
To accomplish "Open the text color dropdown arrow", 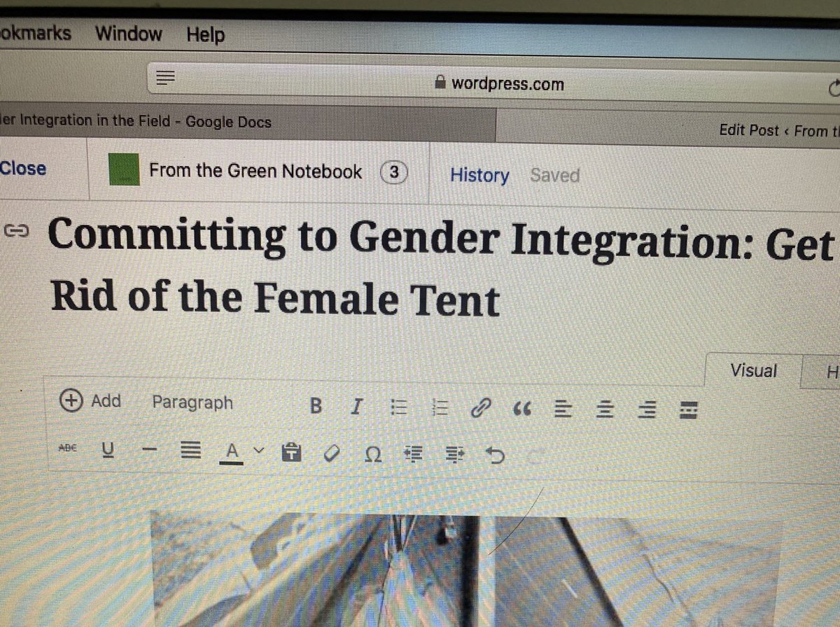I will pyautogui.click(x=258, y=452).
